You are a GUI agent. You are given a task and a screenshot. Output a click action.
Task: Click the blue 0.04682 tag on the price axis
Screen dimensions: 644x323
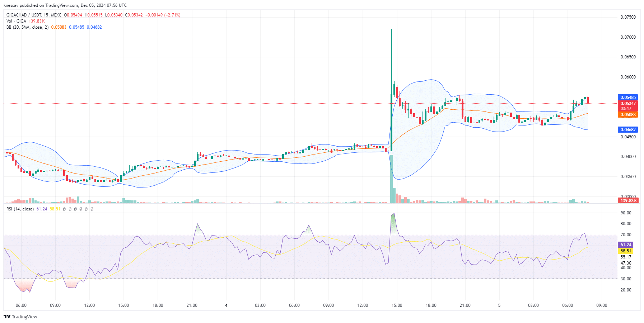(x=628, y=130)
